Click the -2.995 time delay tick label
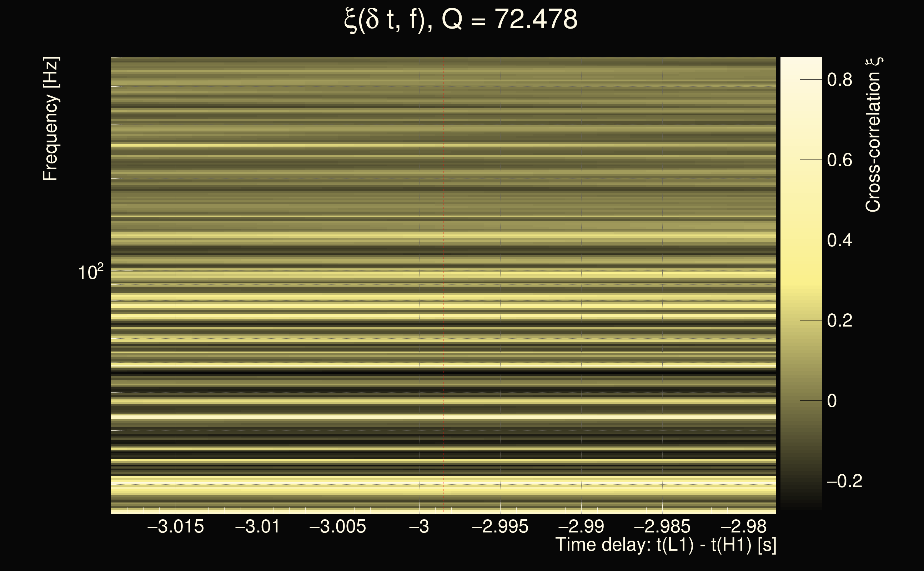The width and height of the screenshot is (924, 571). 500,526
